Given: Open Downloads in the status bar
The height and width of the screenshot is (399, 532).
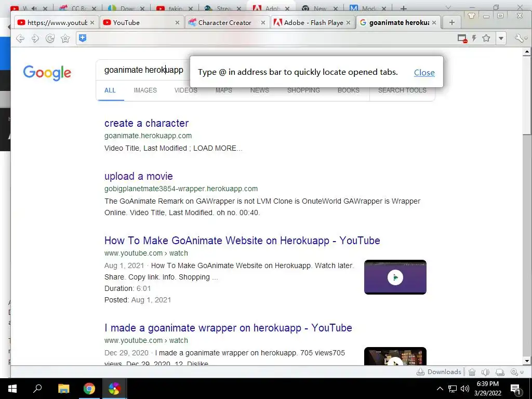Looking at the screenshot, I should 438,372.
